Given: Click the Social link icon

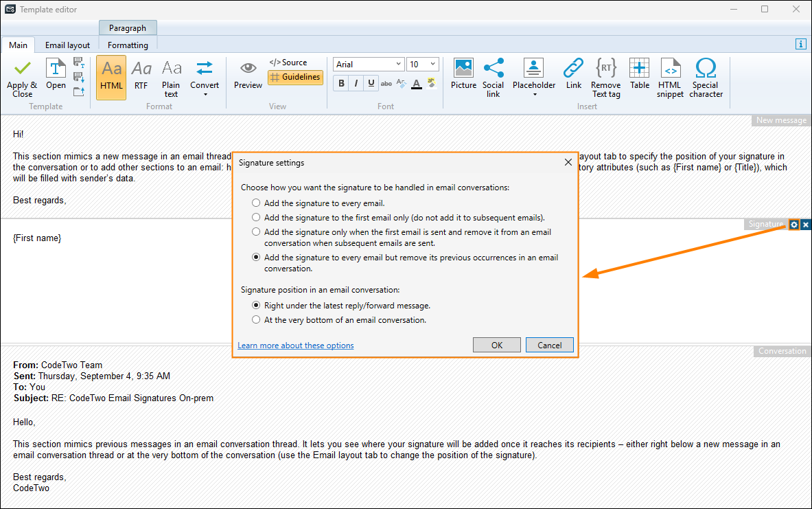Looking at the screenshot, I should [x=493, y=69].
